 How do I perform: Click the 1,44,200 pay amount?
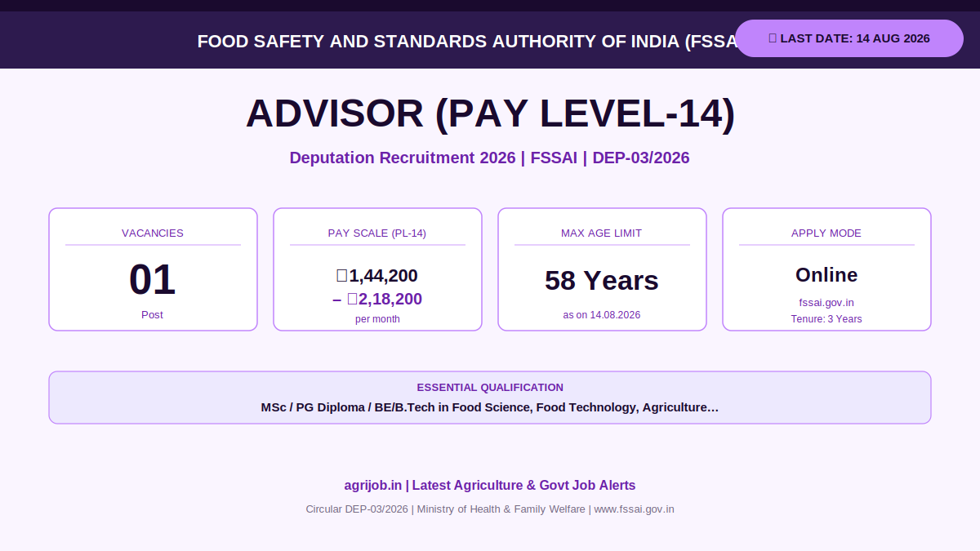click(377, 276)
